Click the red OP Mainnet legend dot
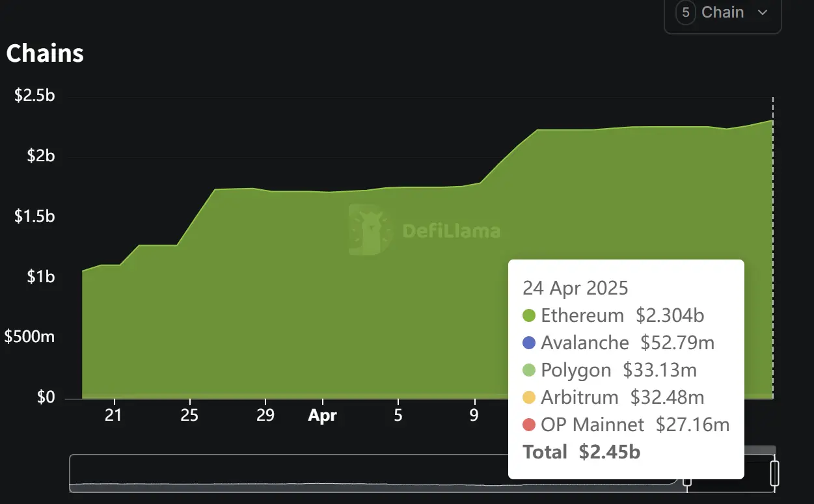814x504 pixels. tap(529, 425)
